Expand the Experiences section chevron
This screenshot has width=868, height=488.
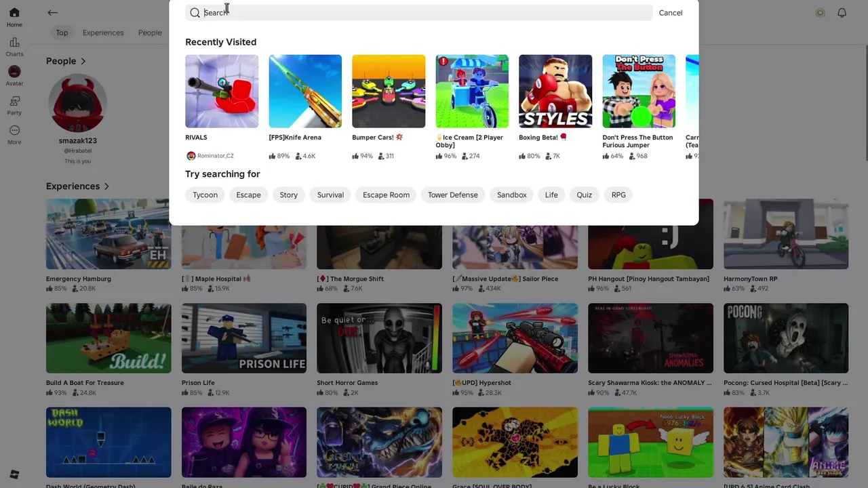[x=106, y=186]
